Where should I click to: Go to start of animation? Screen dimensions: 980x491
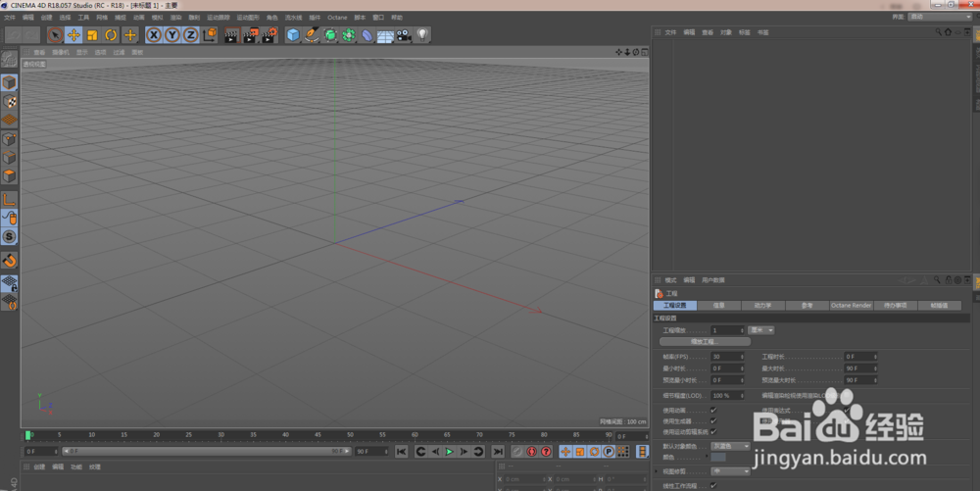point(401,451)
